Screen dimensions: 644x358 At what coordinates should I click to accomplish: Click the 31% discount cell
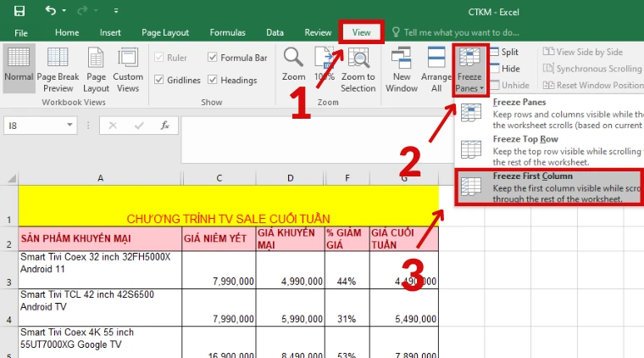pos(347,307)
